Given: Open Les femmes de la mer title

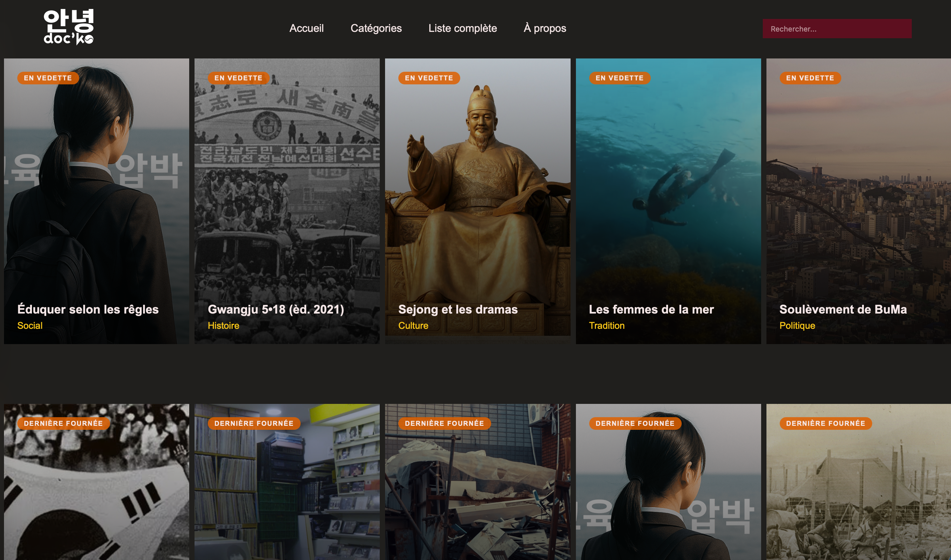Looking at the screenshot, I should (651, 310).
